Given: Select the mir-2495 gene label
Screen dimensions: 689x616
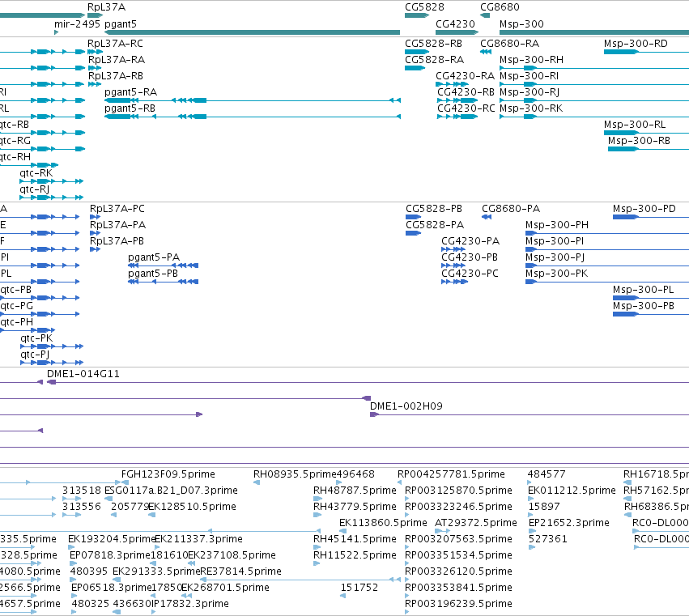Looking at the screenshot, I should coord(78,24).
